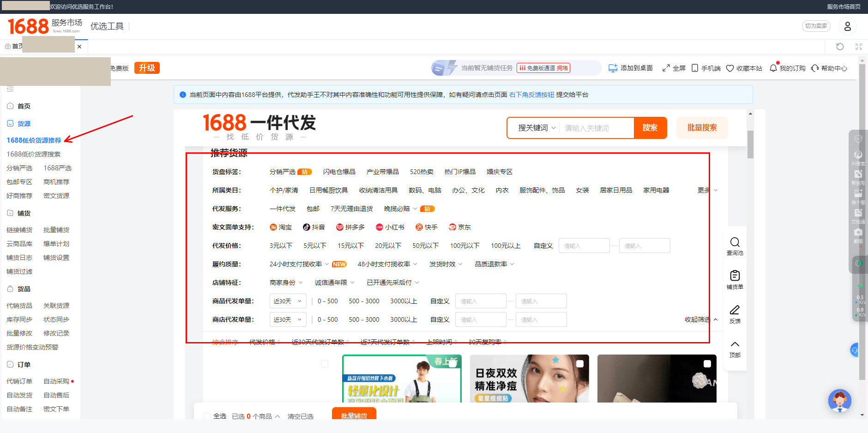The height and width of the screenshot is (433, 868).
Task: Click the 切为卖家 switch button
Action: click(x=816, y=26)
